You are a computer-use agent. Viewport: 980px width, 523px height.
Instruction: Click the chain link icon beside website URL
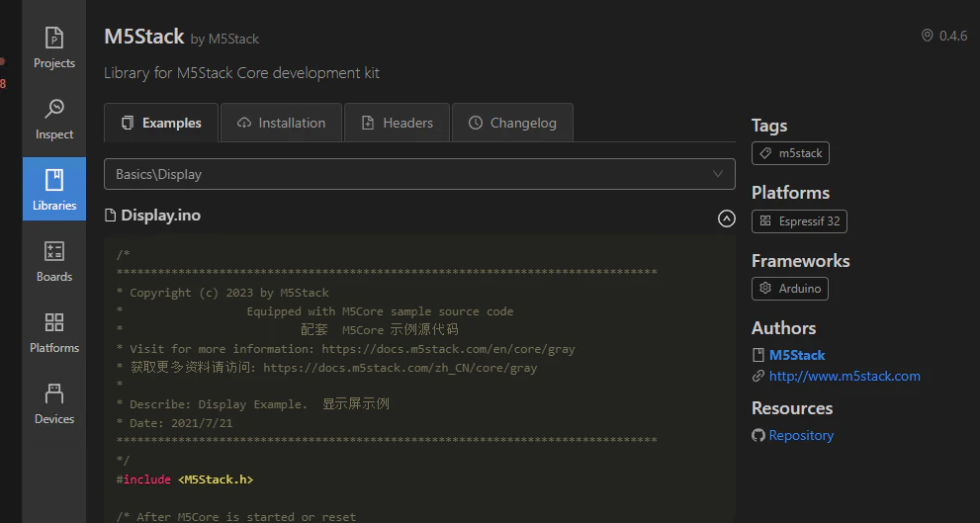tap(758, 376)
